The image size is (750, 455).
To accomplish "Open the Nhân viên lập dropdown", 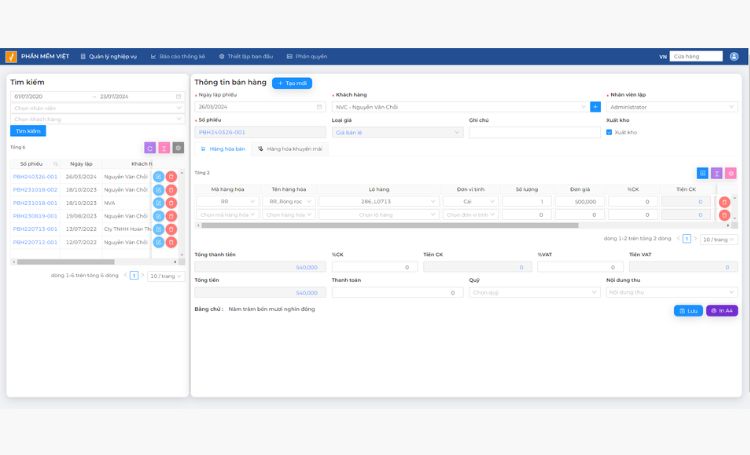I will 671,106.
